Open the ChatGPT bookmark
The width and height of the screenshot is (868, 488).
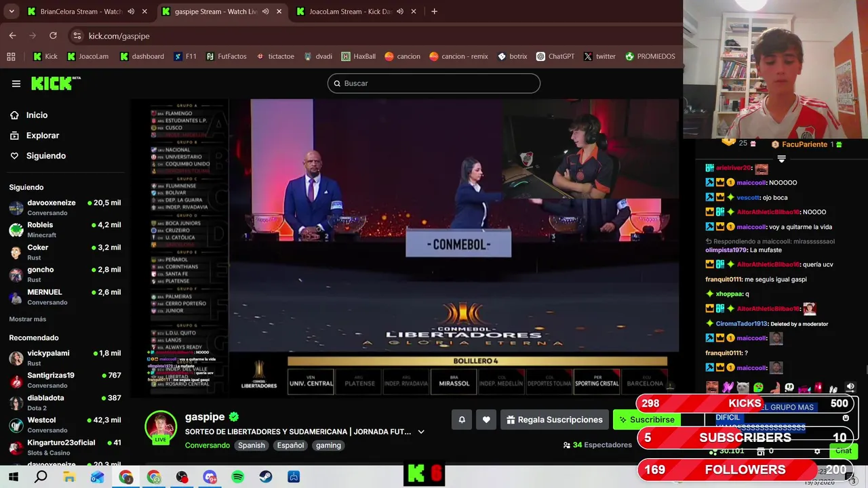coord(555,56)
